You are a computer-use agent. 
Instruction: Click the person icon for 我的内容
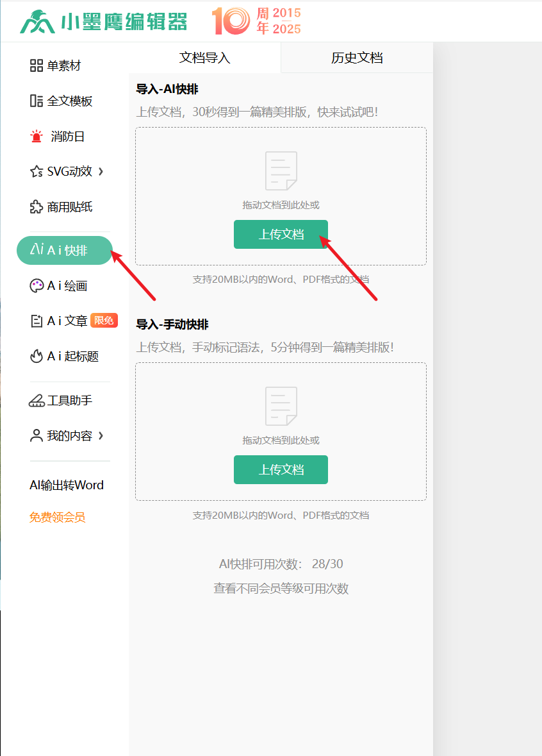37,436
